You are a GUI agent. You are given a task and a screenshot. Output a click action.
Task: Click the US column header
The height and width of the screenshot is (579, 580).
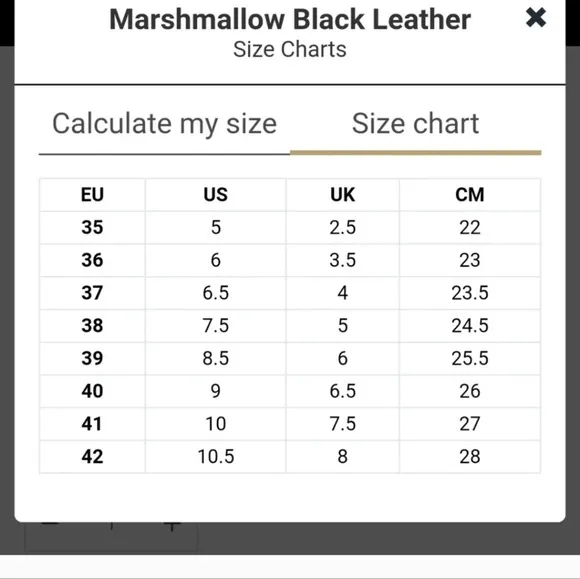coord(216,195)
